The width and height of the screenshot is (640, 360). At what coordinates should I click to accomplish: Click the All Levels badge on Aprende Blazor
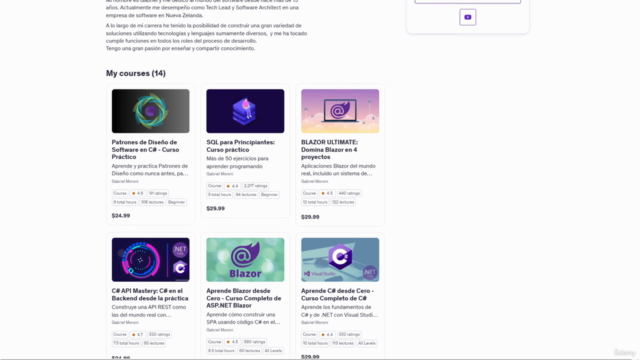pos(273,351)
